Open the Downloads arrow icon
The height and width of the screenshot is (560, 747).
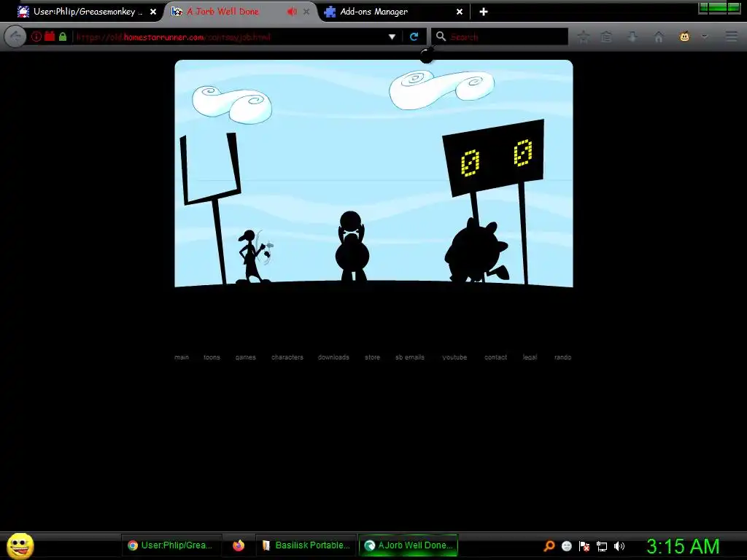click(632, 36)
